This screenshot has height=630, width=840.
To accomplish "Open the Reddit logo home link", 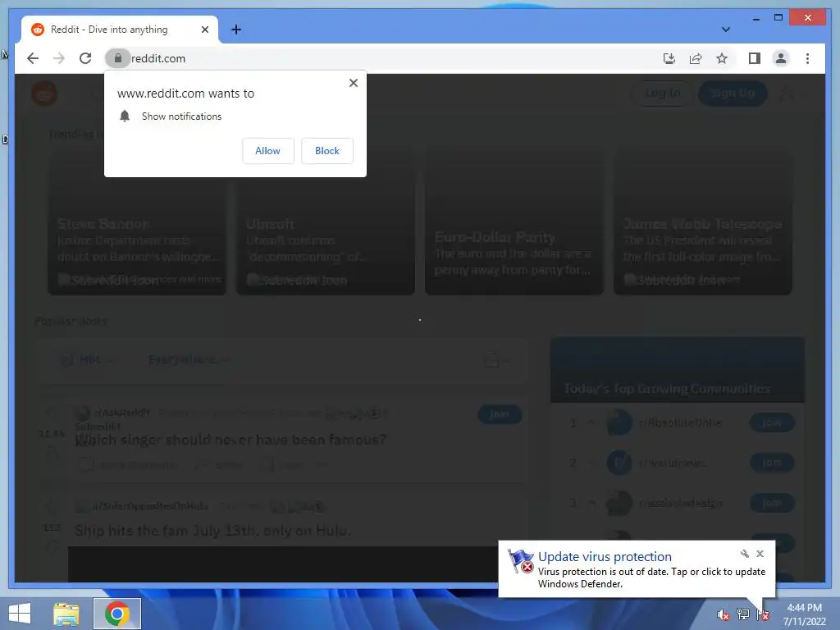I will [44, 94].
